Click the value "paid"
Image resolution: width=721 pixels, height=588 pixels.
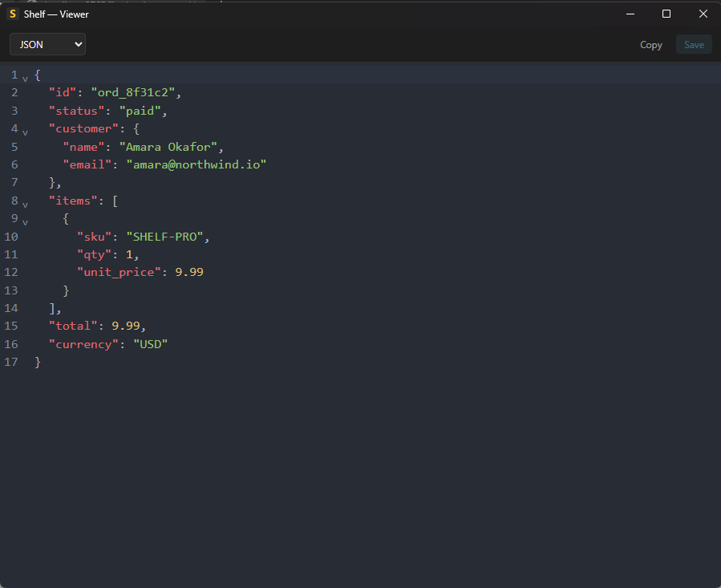point(140,111)
